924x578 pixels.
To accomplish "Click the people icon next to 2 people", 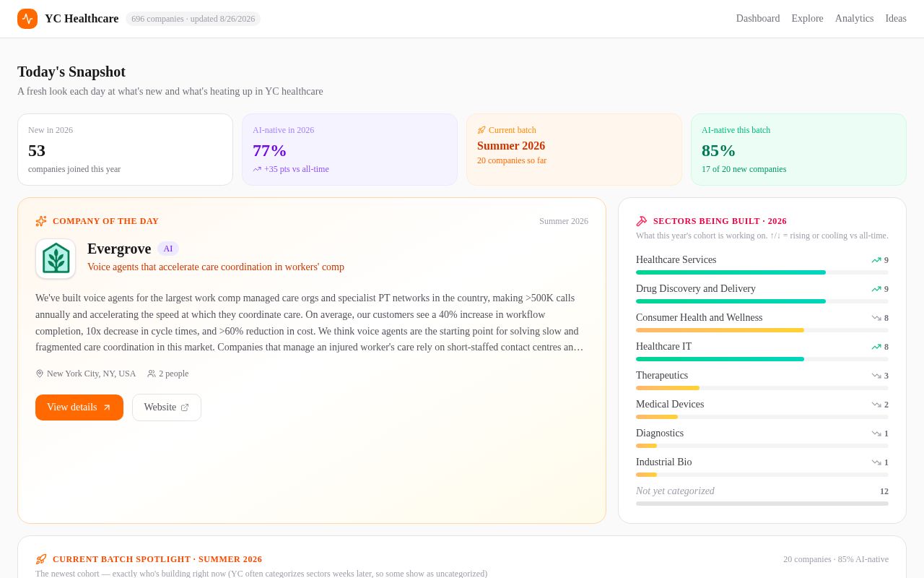I will click(x=152, y=374).
